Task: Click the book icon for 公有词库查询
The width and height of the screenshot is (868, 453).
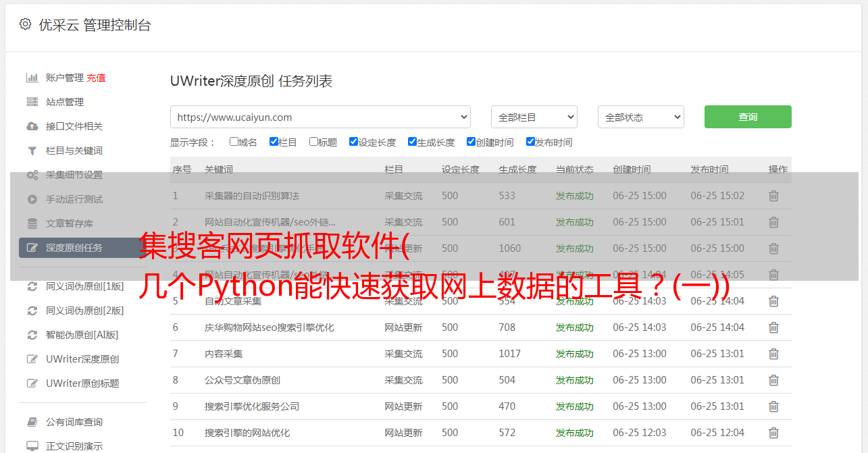Action: (32, 422)
